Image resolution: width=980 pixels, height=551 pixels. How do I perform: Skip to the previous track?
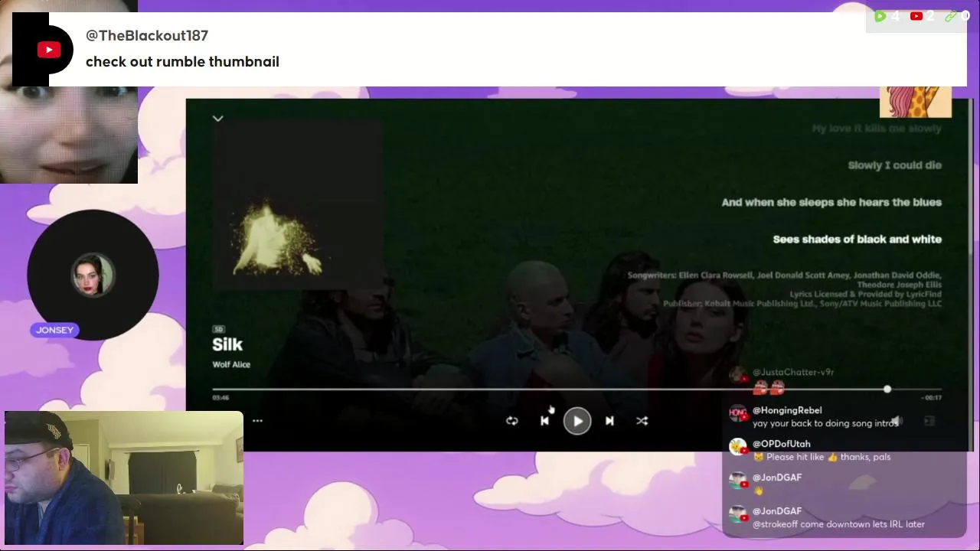point(544,421)
